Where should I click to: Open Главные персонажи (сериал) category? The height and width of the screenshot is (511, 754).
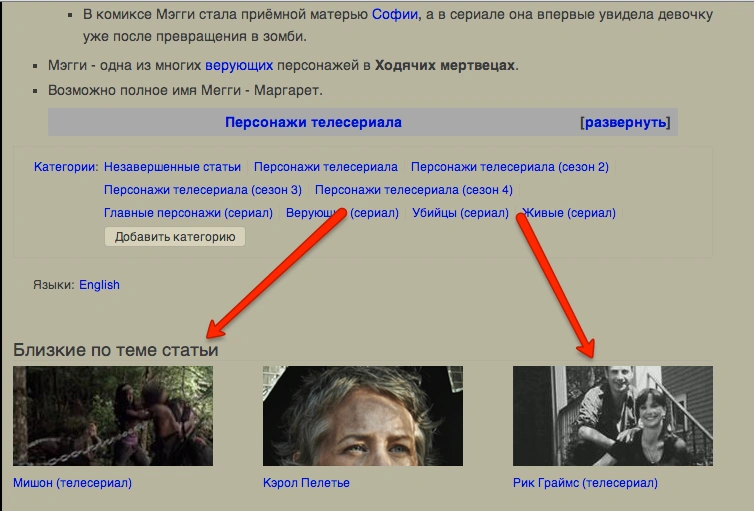point(188,213)
